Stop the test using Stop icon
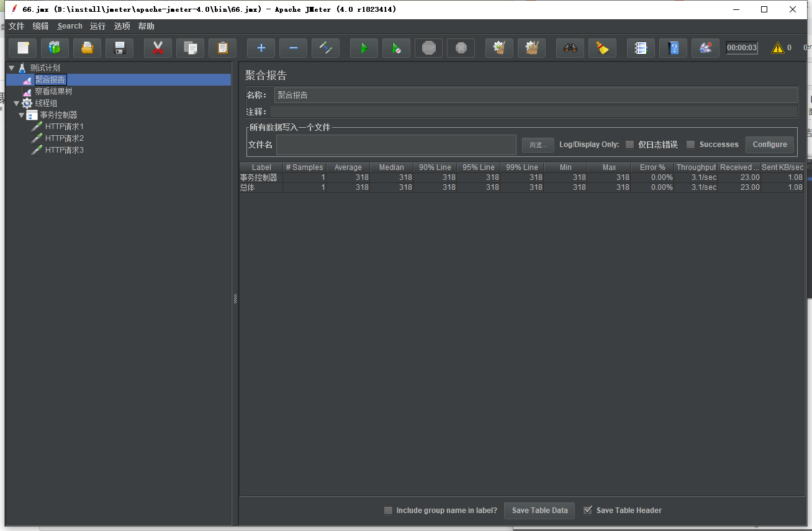Viewport: 812px width, 531px height. tap(429, 48)
